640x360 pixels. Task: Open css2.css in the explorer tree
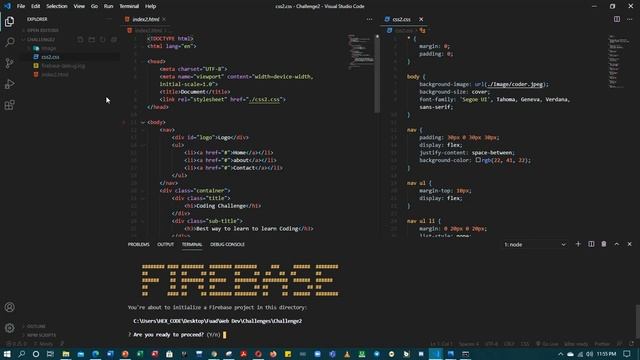tap(50, 57)
